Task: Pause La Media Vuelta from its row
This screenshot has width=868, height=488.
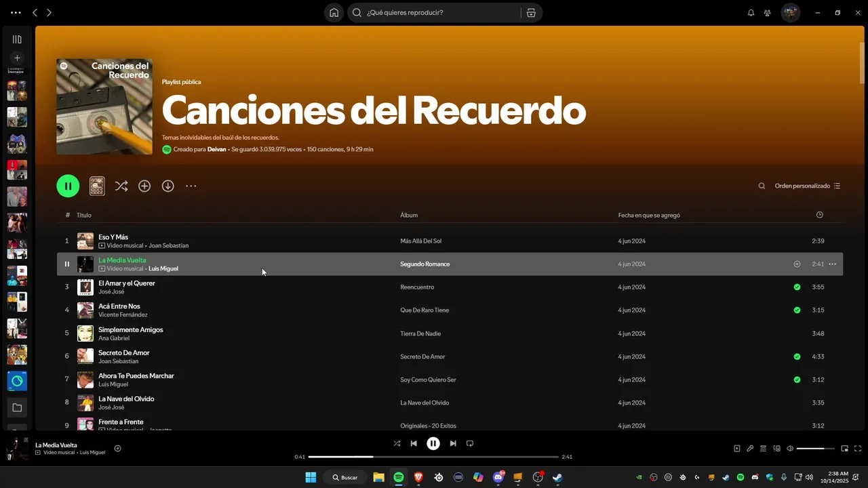Action: coord(66,264)
